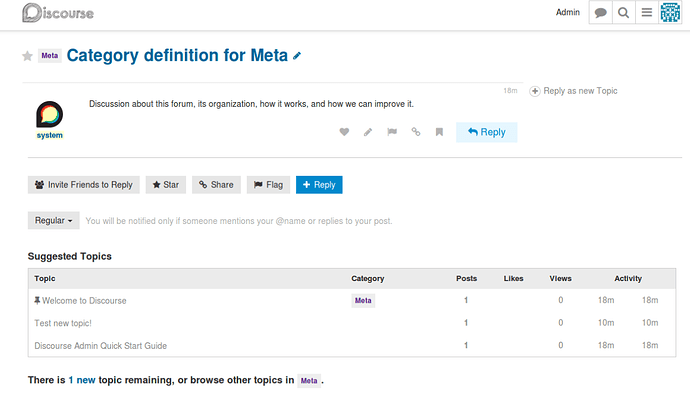This screenshot has height=408, width=690.
Task: Click the Discourse logo in the header
Action: tap(58, 13)
